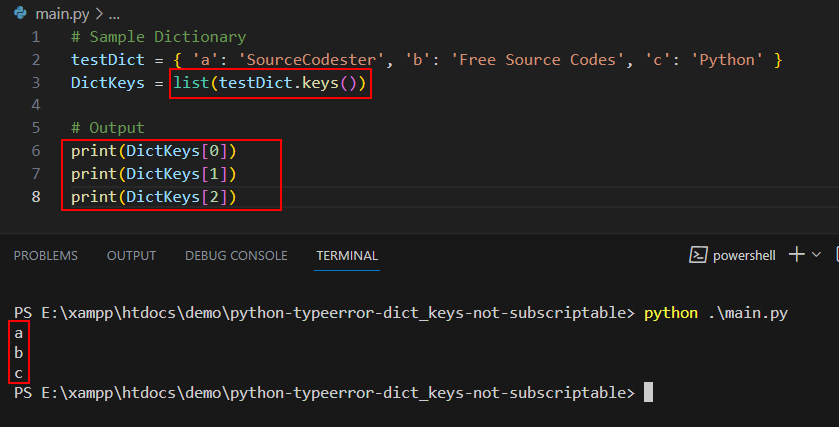
Task: Click the 'SourceCodester' string value
Action: coord(311,59)
